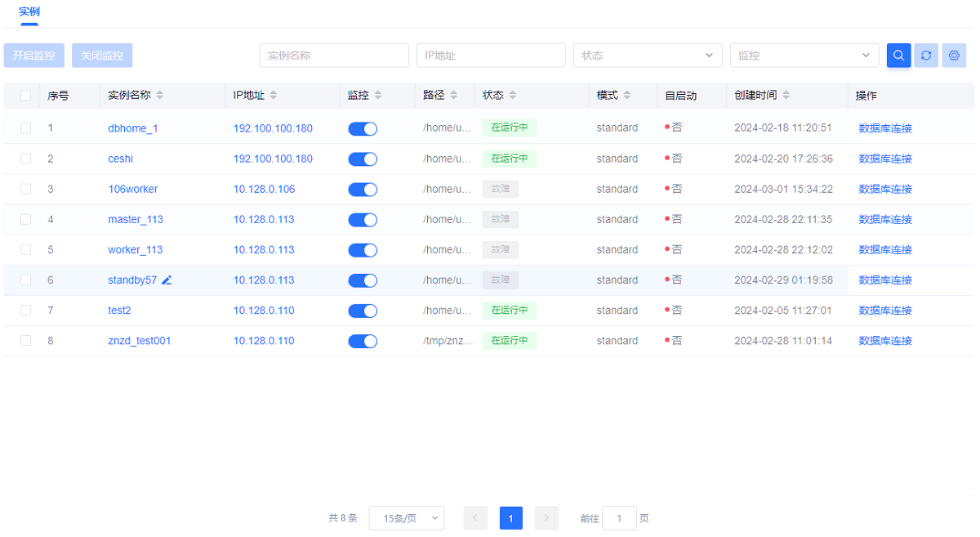Focus the 实例名称 search input field
Image resolution: width=980 pixels, height=537 pixels.
click(334, 56)
